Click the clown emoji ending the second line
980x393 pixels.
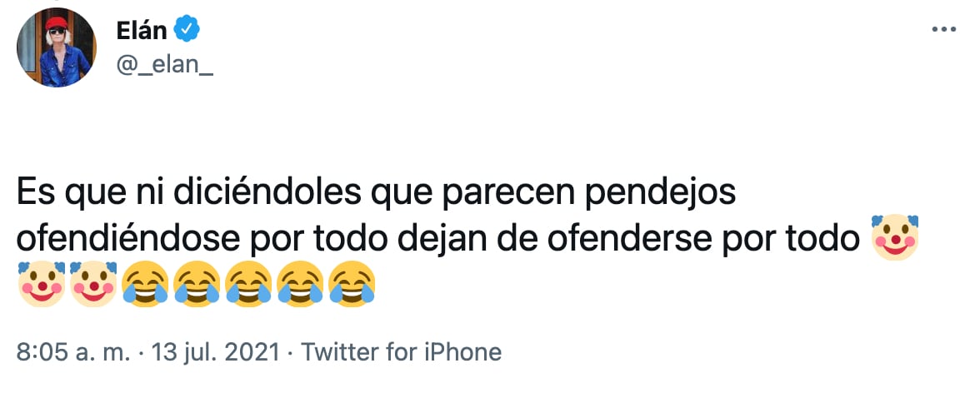coord(894,238)
